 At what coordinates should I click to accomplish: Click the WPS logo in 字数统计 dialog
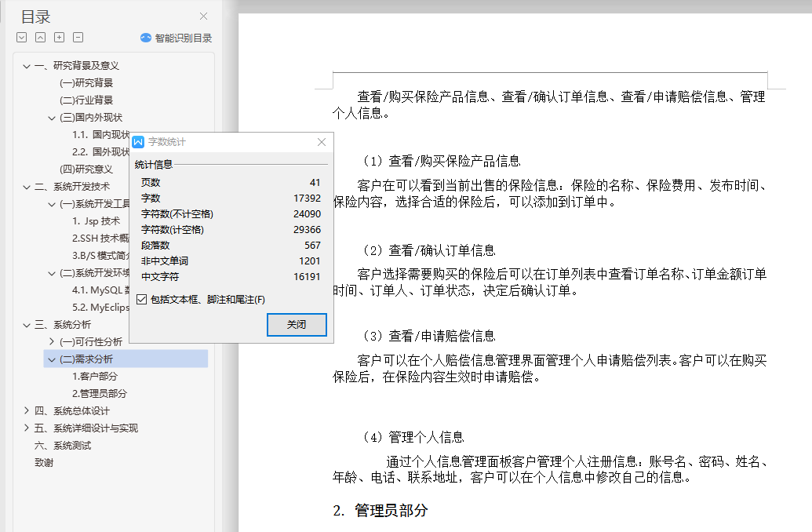point(138,142)
